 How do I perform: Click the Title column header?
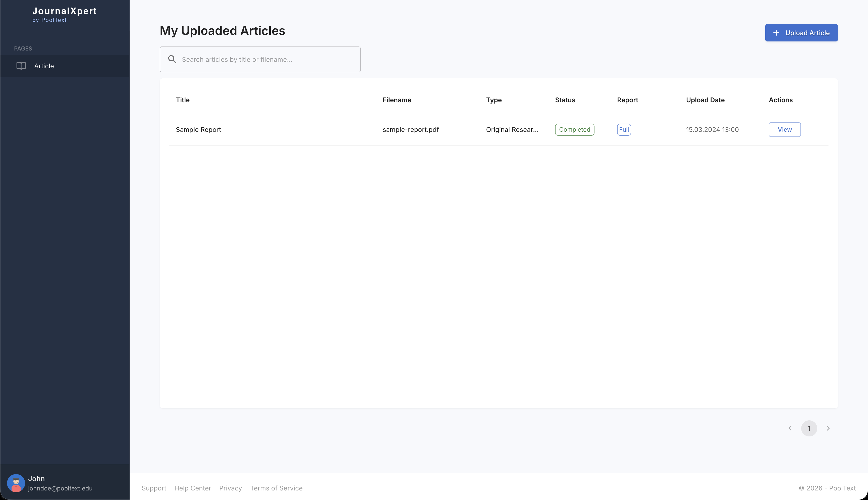point(183,100)
